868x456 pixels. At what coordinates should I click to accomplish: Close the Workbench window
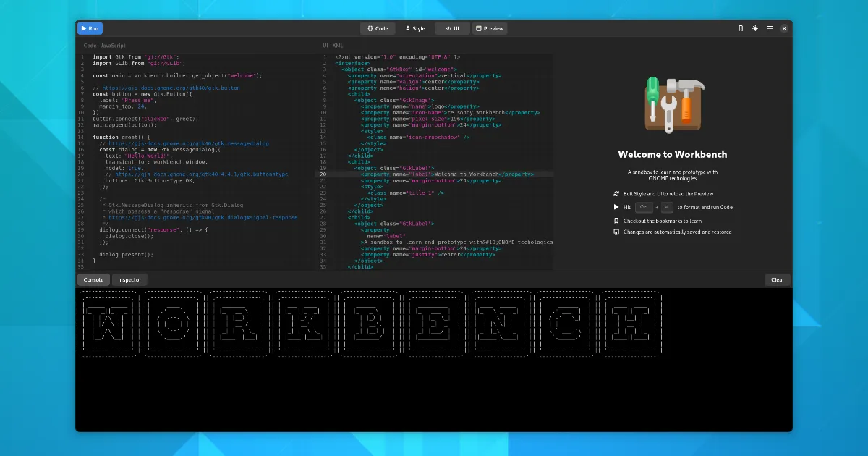point(784,29)
